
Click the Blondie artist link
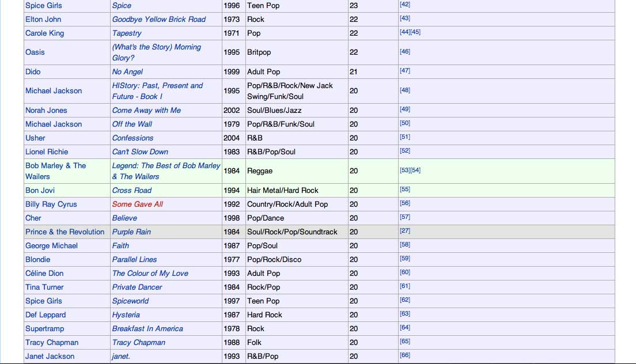(x=37, y=259)
